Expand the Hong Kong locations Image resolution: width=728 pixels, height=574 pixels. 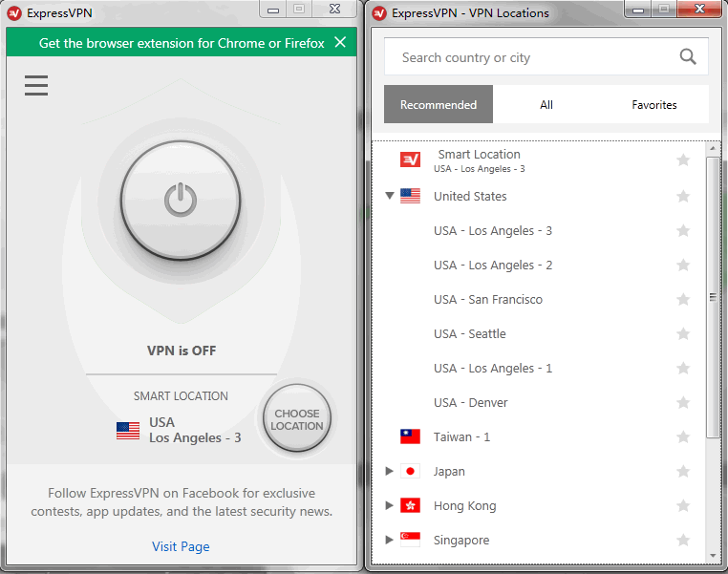tap(389, 505)
